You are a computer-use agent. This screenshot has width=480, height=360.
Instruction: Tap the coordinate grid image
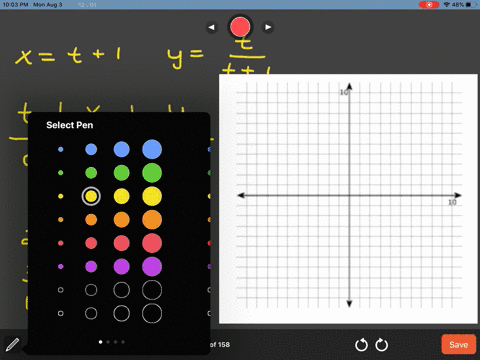pos(348,199)
